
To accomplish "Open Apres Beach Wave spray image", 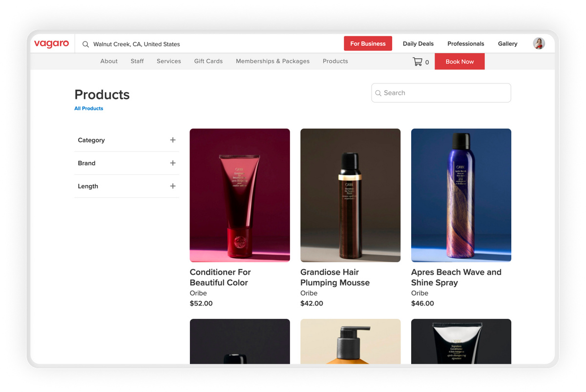I will click(461, 195).
